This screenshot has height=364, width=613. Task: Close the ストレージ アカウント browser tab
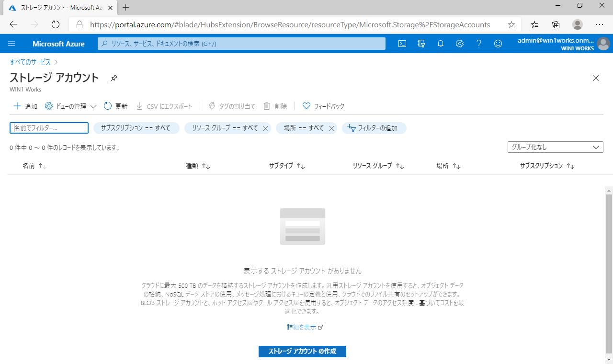point(111,8)
